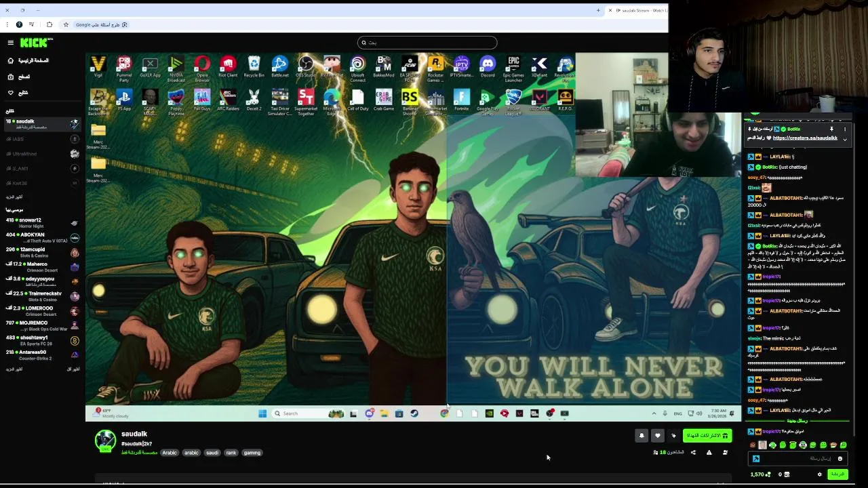
Task: Go to the Kick home page item
Action: [28, 60]
